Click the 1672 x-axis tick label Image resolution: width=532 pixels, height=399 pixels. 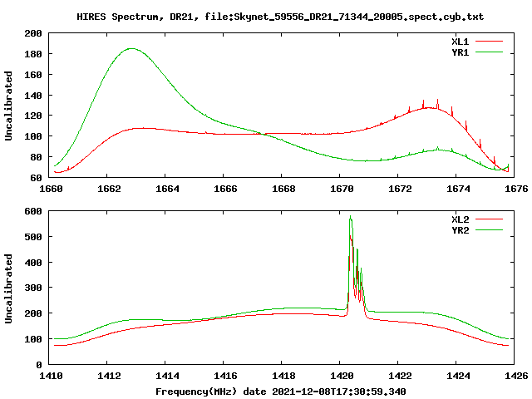(400, 189)
